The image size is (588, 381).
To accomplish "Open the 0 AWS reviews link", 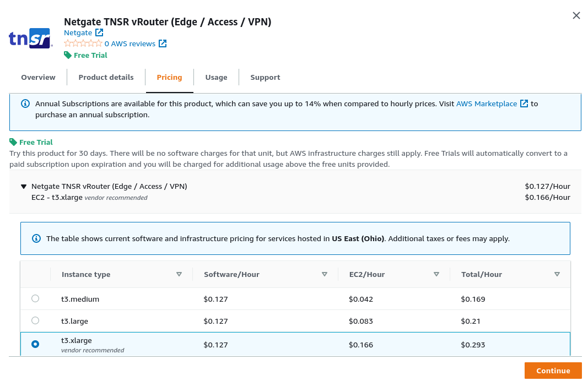I will pos(130,43).
